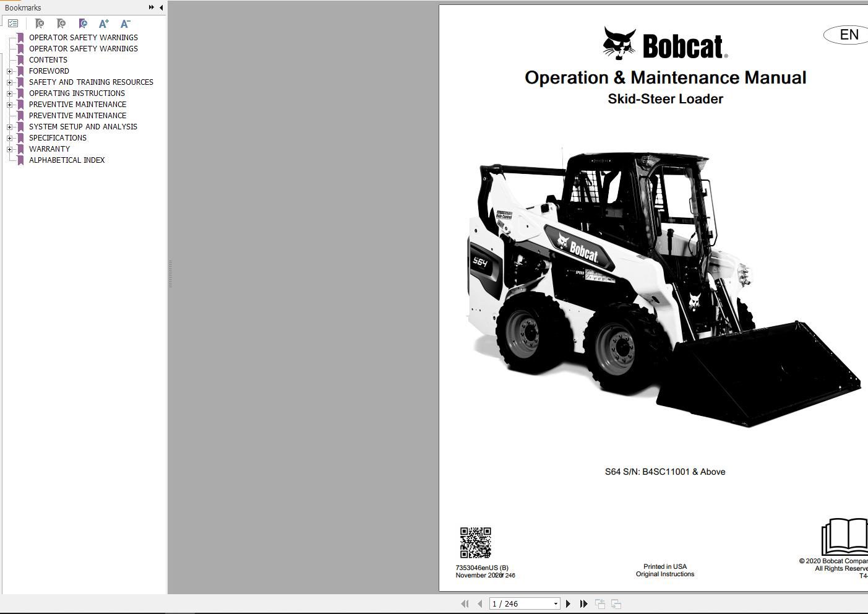Viewport: 868px width, 614px height.
Task: Increase bookmark text size with A+ icon
Action: tap(104, 23)
